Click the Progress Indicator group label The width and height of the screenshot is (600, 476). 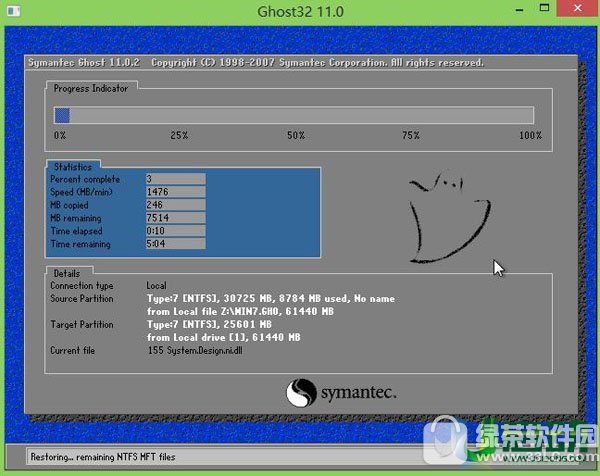[91, 88]
